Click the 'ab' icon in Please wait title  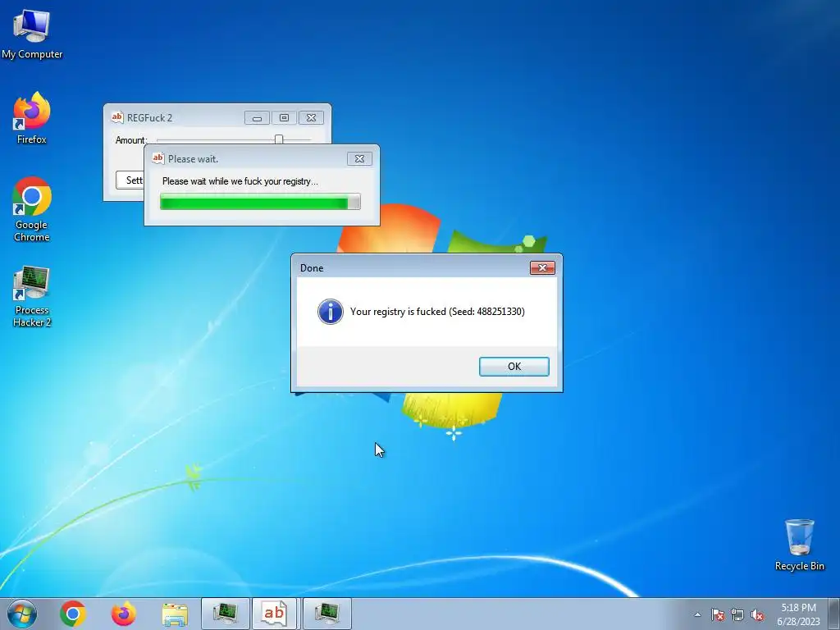coord(157,158)
